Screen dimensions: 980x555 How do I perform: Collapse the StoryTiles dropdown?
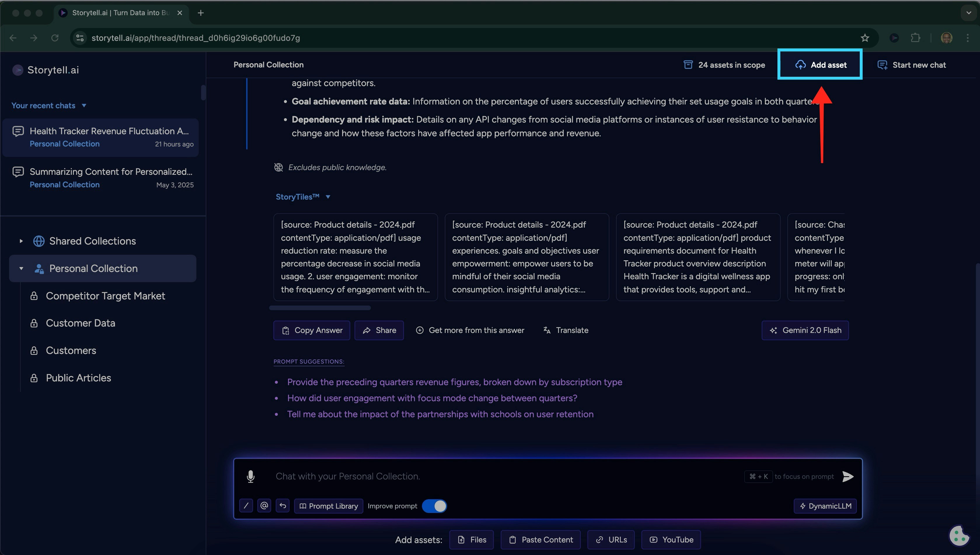[328, 197]
